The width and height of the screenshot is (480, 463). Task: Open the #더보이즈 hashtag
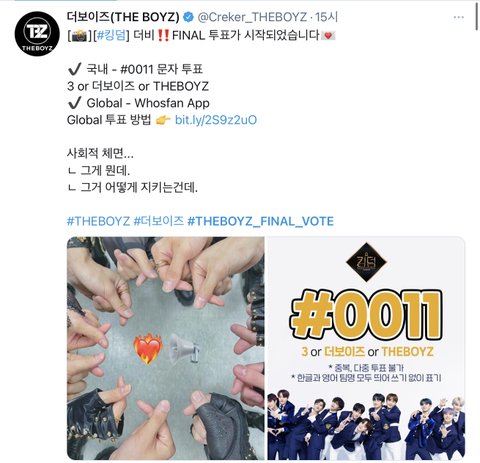159,221
